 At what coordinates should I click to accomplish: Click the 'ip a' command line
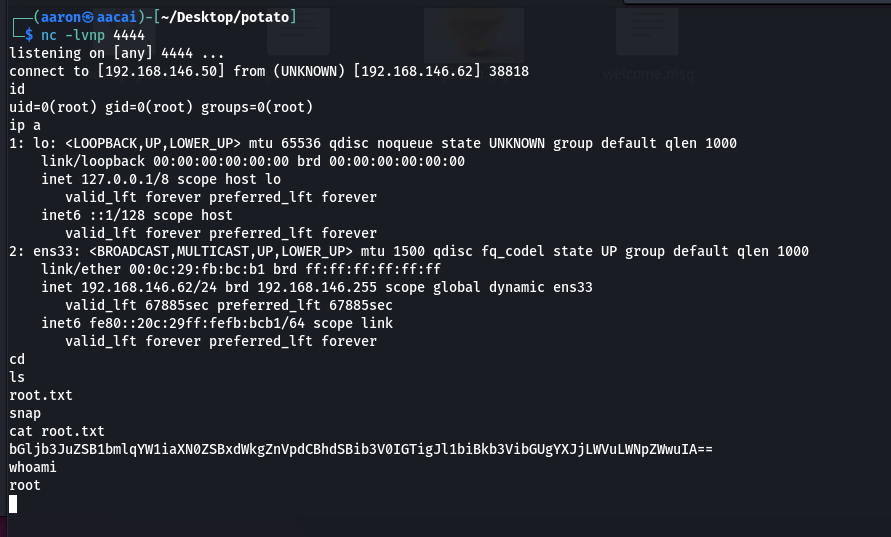click(25, 125)
